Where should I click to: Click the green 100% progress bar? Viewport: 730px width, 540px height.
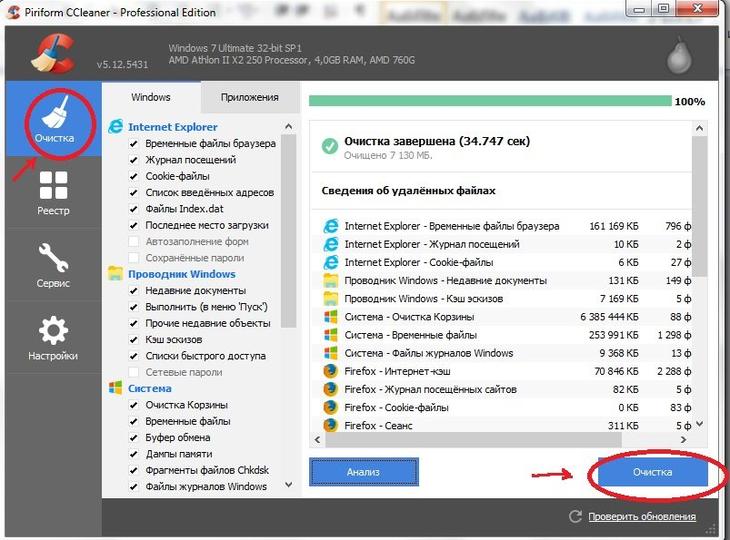click(x=490, y=101)
